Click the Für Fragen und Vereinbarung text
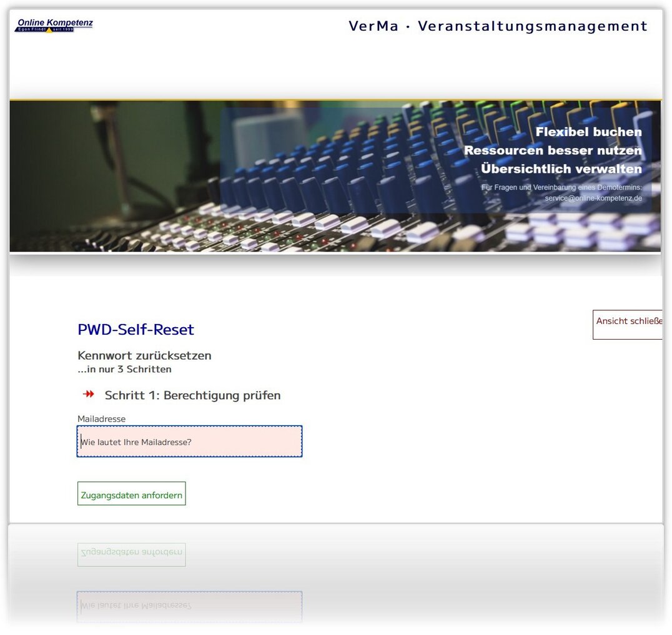The image size is (672, 635). click(x=561, y=187)
